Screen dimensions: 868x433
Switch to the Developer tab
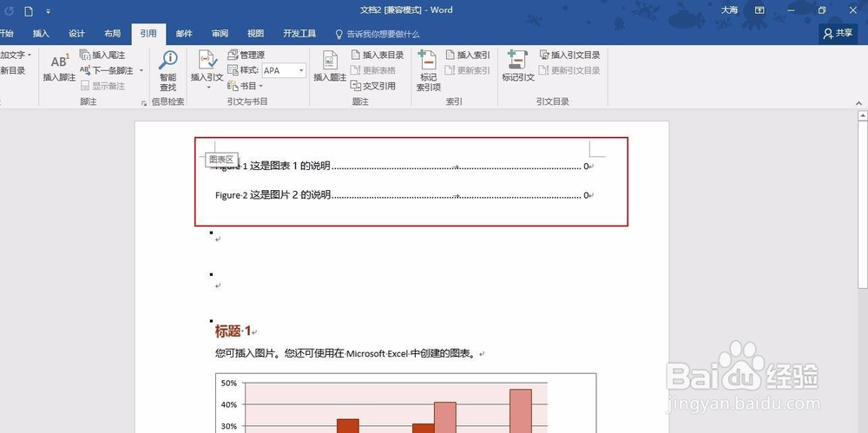(x=299, y=34)
